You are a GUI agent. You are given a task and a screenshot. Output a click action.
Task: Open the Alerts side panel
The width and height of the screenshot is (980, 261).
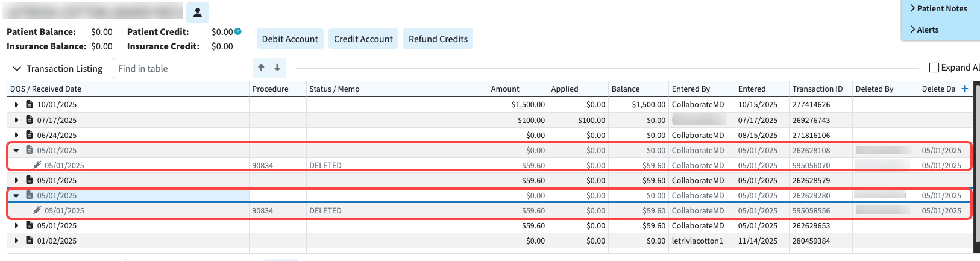tap(927, 30)
